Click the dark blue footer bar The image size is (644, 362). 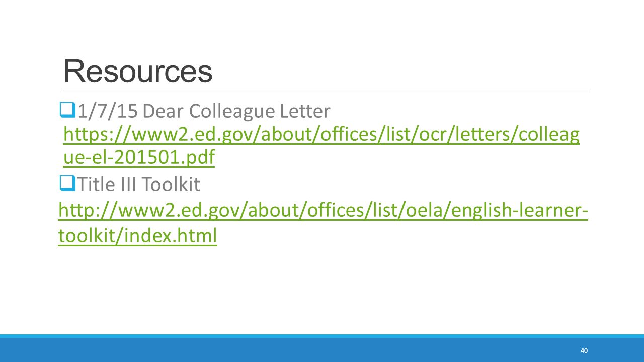pyautogui.click(x=322, y=350)
